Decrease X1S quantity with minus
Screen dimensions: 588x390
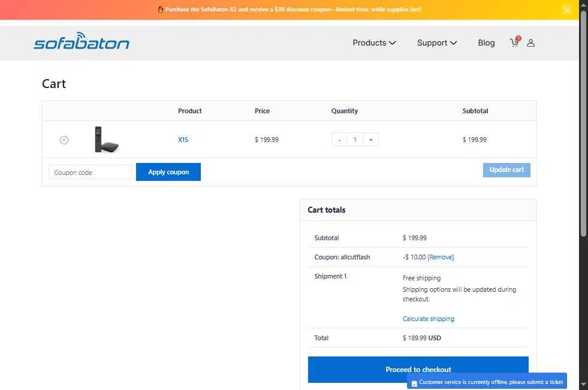pyautogui.click(x=339, y=140)
